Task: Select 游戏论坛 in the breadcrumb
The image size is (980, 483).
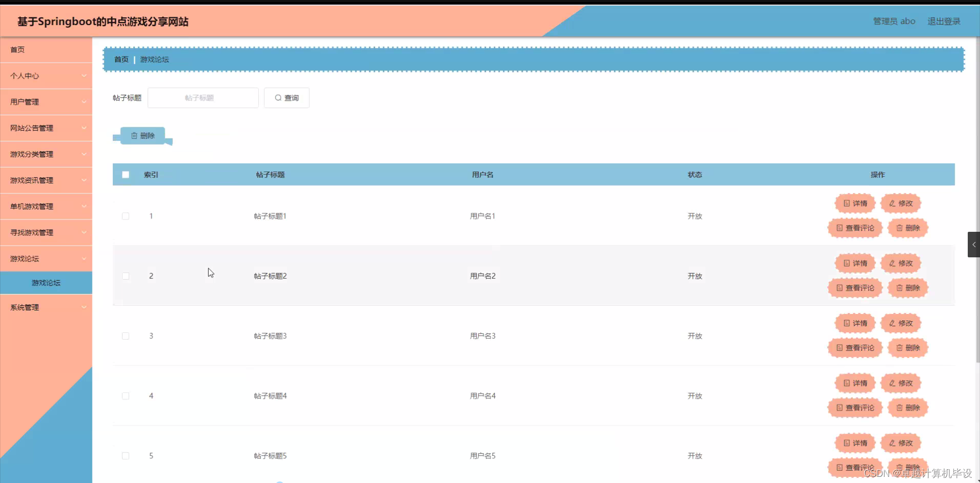Action: [155, 59]
